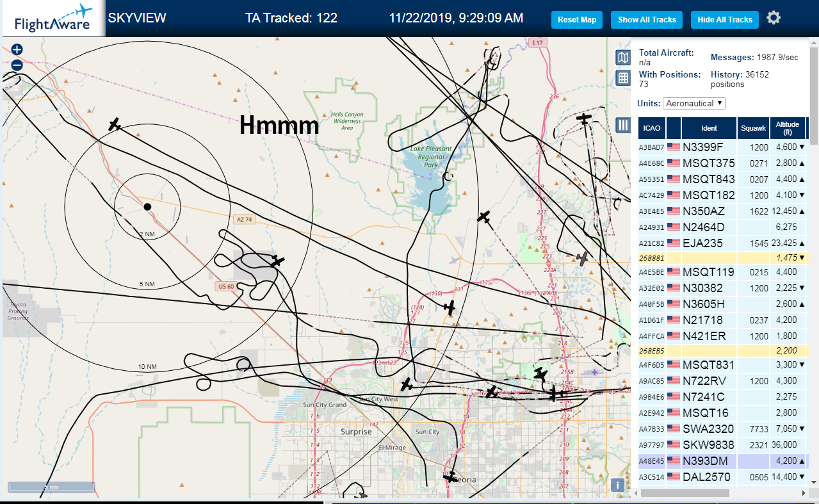The image size is (819, 504).
Task: Click Hide All Tracks button
Action: [725, 20]
